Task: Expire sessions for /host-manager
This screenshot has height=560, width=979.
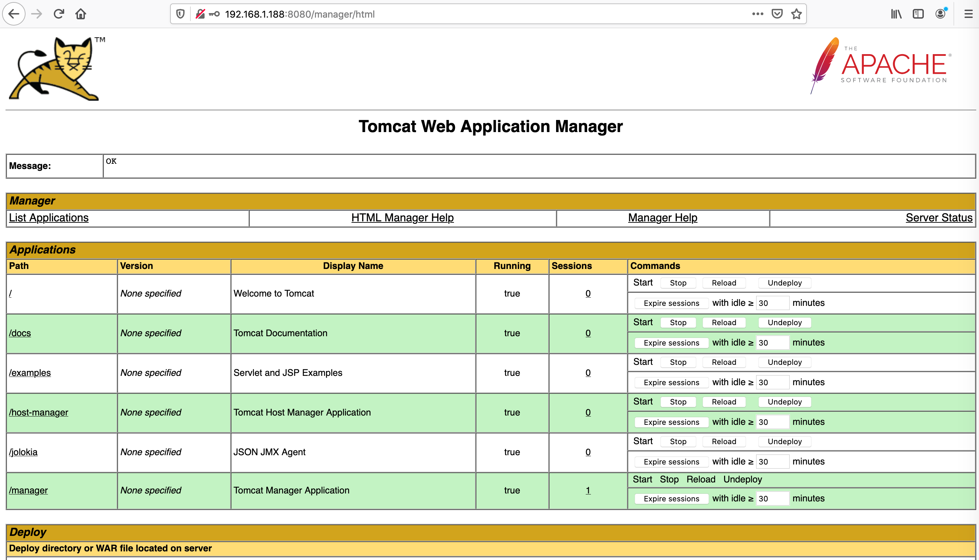Action: [671, 422]
